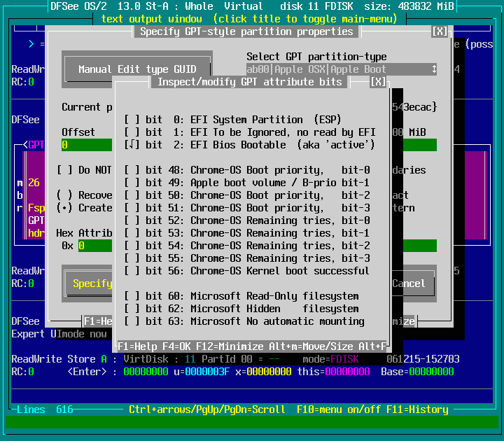The width and height of the screenshot is (504, 441).
Task: Open the Select GPT partition-type list
Action: pyautogui.click(x=341, y=69)
